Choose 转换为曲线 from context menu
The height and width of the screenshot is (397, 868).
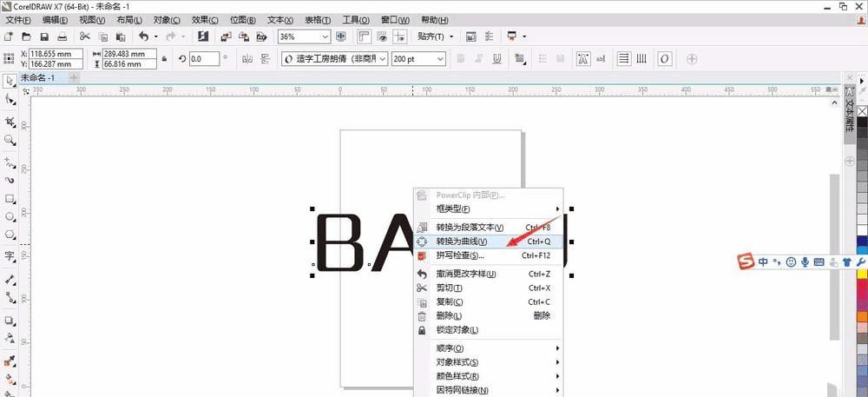[488, 242]
